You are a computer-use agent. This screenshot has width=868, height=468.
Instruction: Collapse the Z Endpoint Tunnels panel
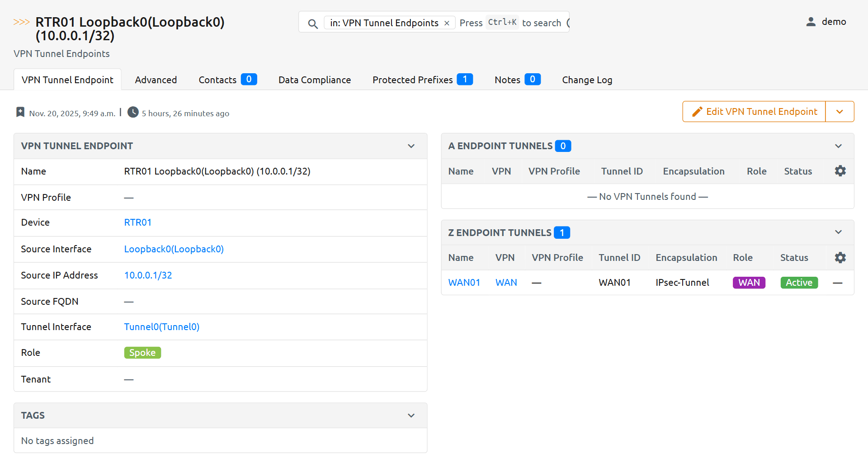(x=838, y=232)
